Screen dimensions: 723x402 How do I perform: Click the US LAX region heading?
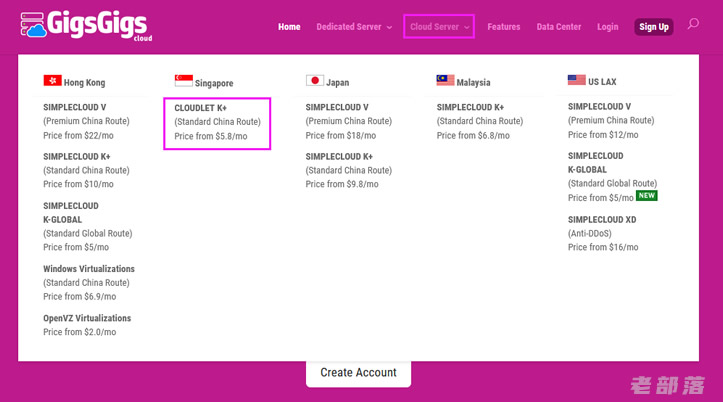pyautogui.click(x=602, y=82)
